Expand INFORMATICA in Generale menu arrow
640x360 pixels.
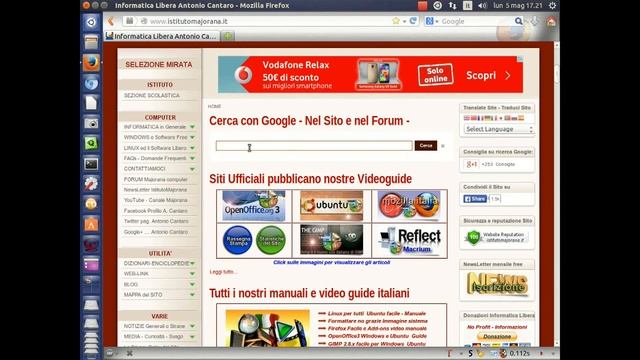click(x=192, y=127)
